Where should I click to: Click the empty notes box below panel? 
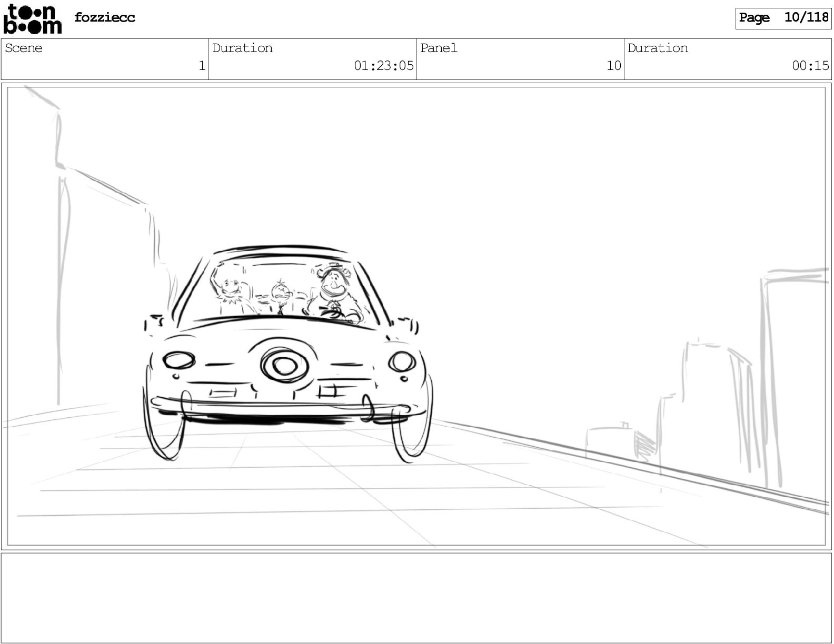click(x=416, y=598)
